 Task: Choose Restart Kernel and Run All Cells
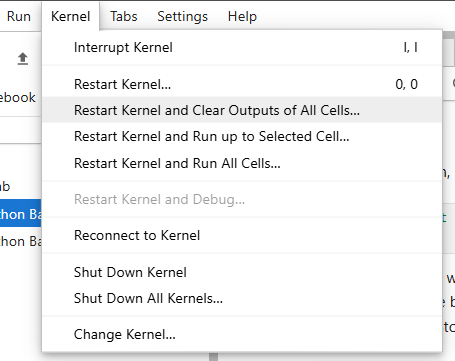click(x=242, y=163)
